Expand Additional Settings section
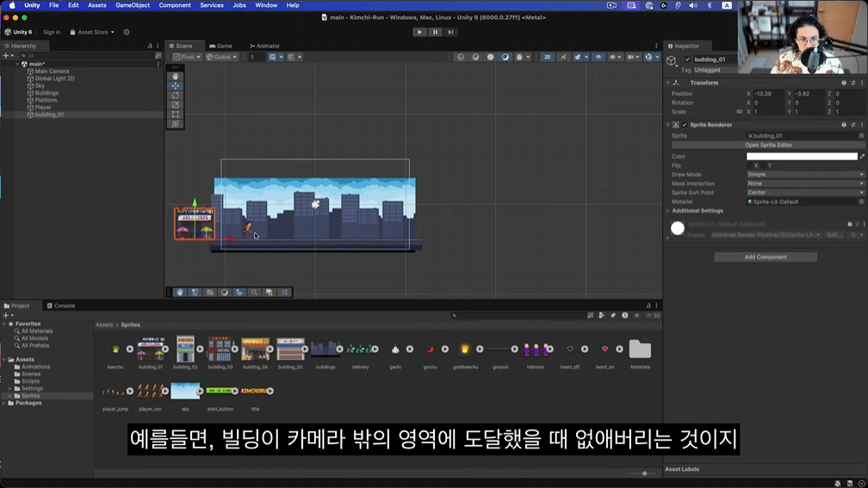The height and width of the screenshot is (488, 868). click(668, 211)
